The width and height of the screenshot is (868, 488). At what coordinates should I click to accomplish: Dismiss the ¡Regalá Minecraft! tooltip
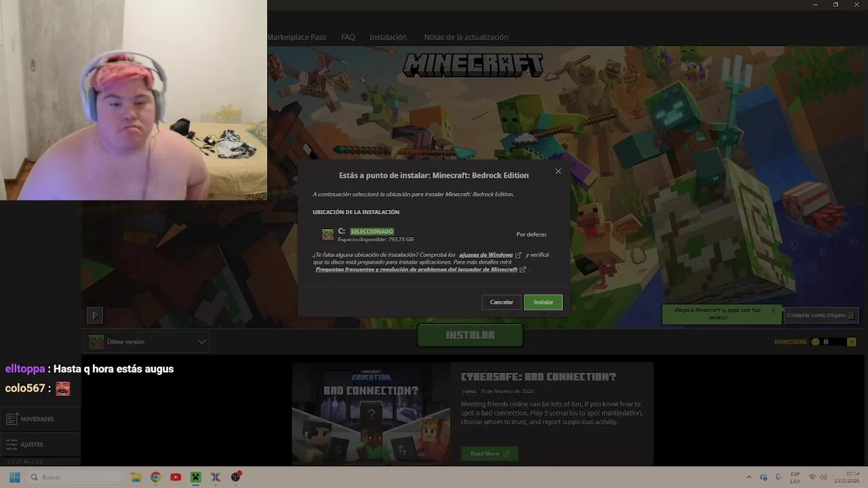coord(773,311)
